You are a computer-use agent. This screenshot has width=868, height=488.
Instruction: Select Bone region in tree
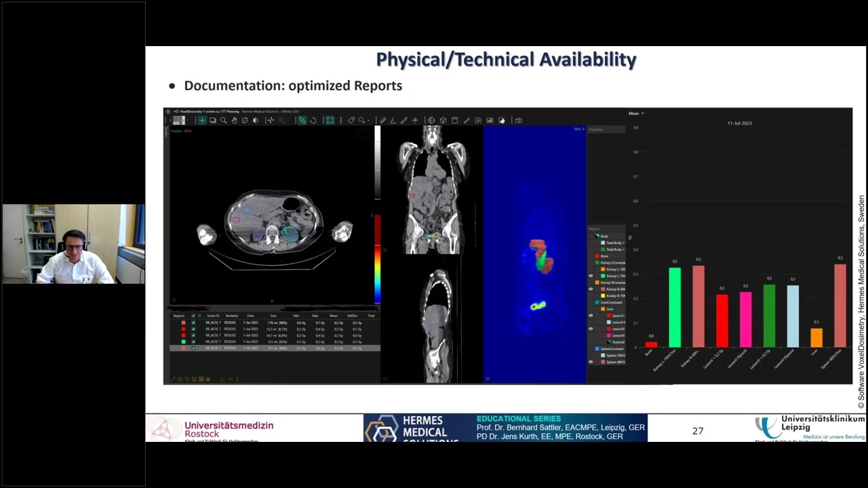(604, 256)
